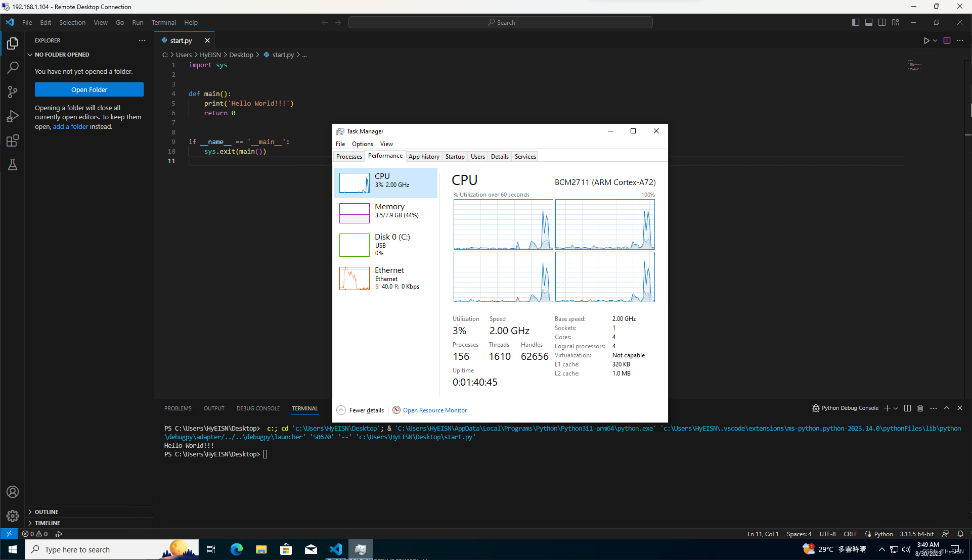Viewport: 972px width, 560px height.
Task: Click the Search icon in activity bar
Action: click(13, 67)
